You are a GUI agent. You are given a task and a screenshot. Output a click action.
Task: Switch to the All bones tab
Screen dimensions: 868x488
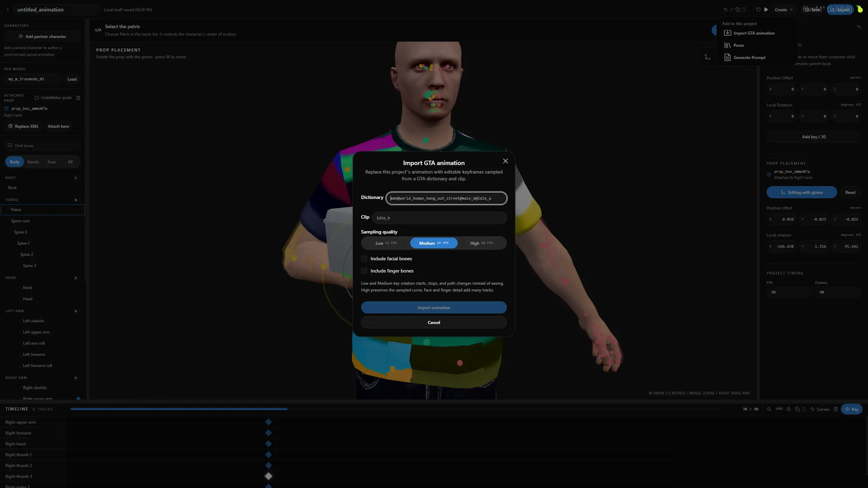pos(70,162)
